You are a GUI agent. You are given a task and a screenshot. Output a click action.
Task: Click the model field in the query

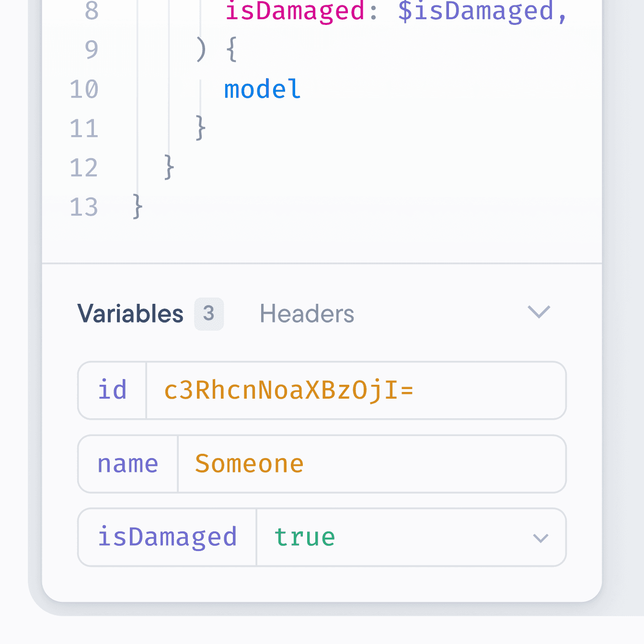262,89
